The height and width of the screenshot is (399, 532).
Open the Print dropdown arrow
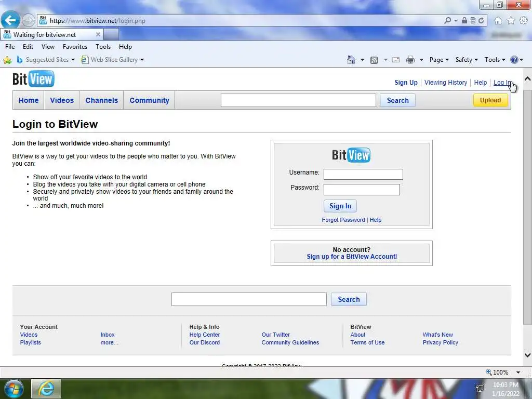421,60
